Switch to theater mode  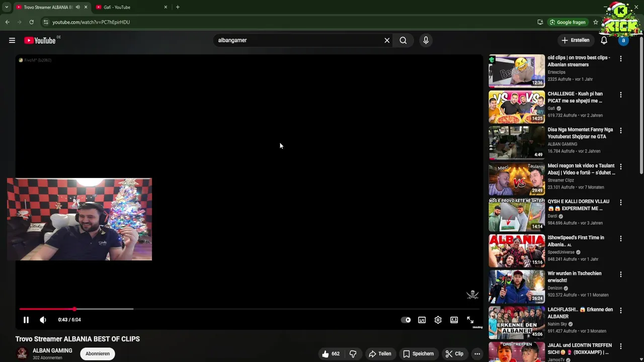tap(454, 320)
